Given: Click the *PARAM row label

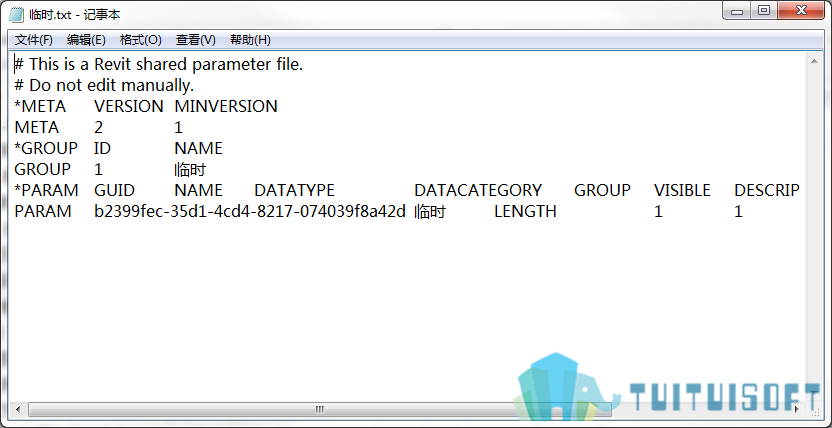Looking at the screenshot, I should pyautogui.click(x=46, y=190).
